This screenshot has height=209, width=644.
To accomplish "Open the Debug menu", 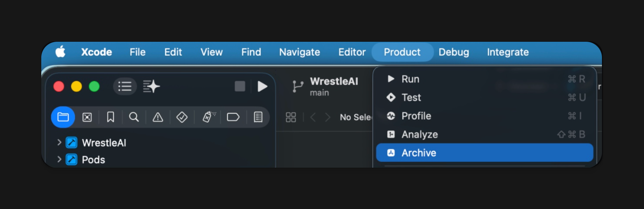I will pos(454,52).
